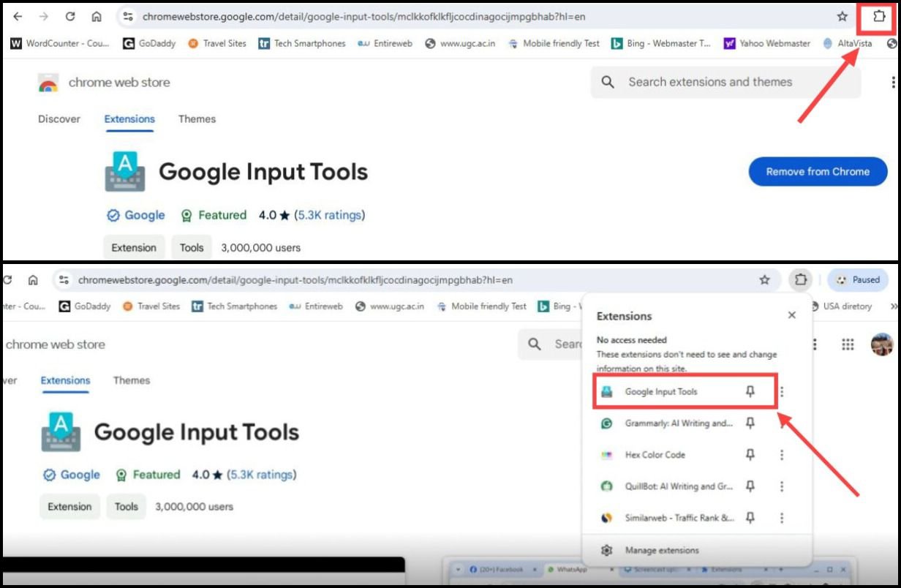
Task: Click the forward arrow in the upper browser window
Action: click(x=44, y=17)
